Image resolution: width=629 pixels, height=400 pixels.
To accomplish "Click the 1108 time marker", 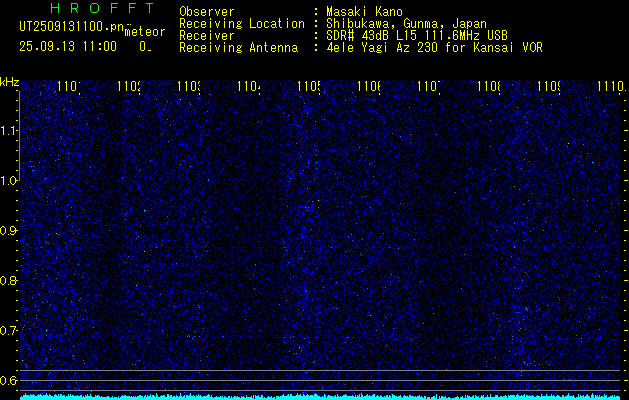I will tap(489, 86).
